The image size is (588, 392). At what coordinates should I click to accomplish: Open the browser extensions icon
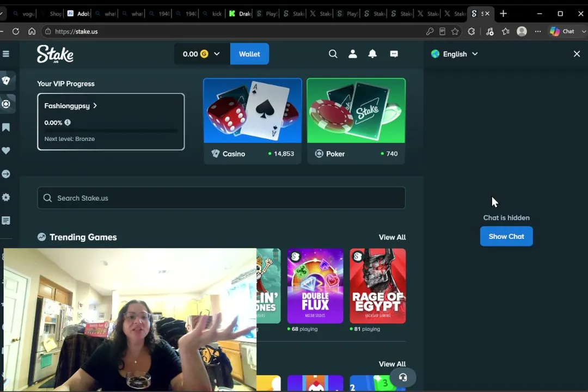pyautogui.click(x=471, y=32)
